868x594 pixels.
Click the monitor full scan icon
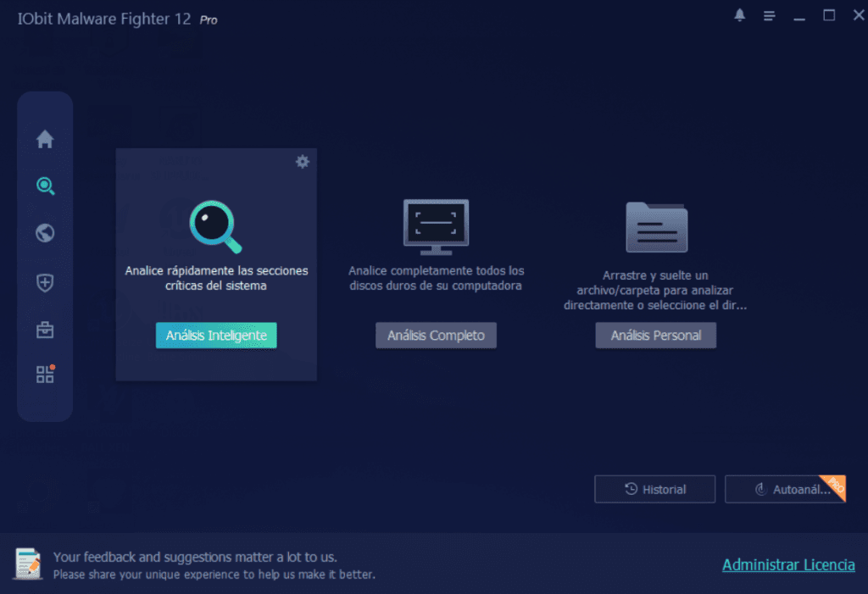437,227
